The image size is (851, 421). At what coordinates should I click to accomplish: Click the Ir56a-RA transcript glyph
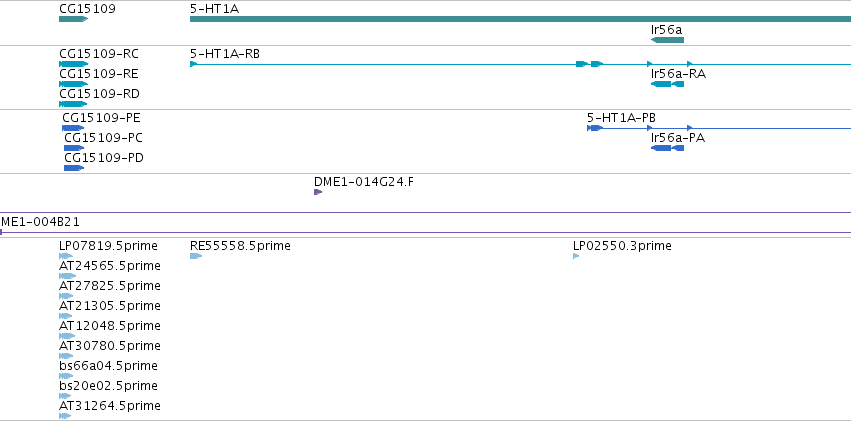[x=667, y=84]
